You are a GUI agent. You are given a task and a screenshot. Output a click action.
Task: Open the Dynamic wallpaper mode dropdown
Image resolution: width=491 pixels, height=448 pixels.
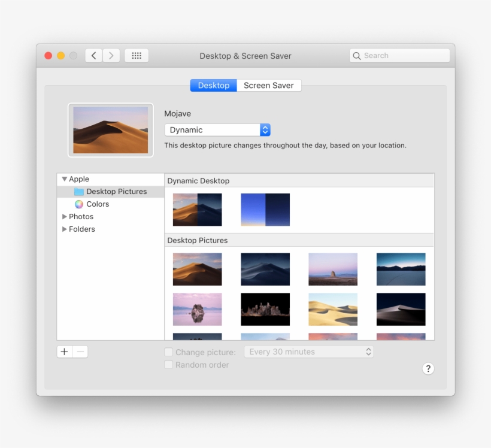point(217,129)
